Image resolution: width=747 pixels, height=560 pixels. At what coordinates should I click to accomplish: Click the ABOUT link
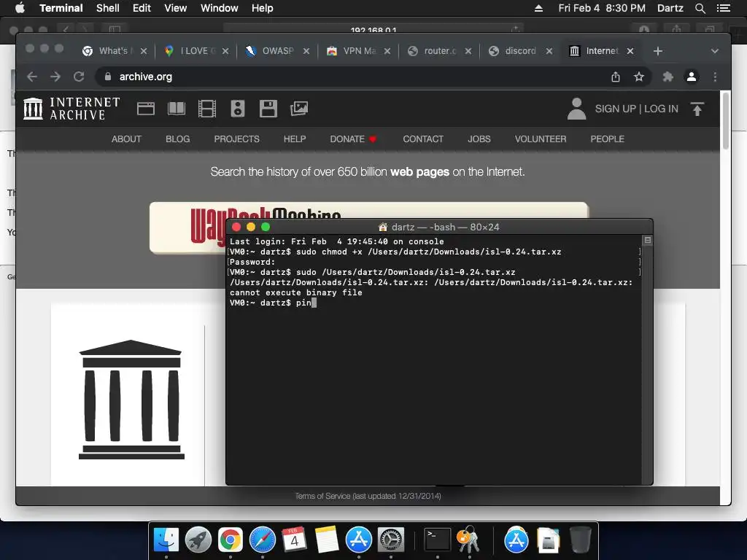point(126,139)
